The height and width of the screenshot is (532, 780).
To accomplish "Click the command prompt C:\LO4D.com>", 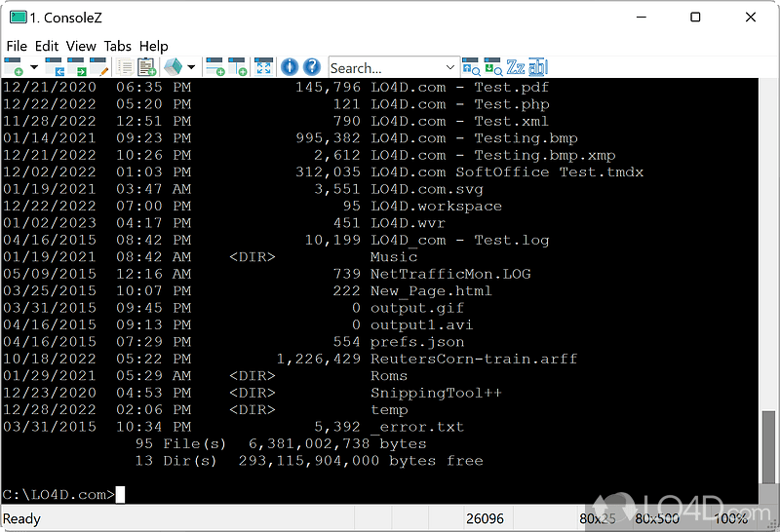I will [58, 495].
